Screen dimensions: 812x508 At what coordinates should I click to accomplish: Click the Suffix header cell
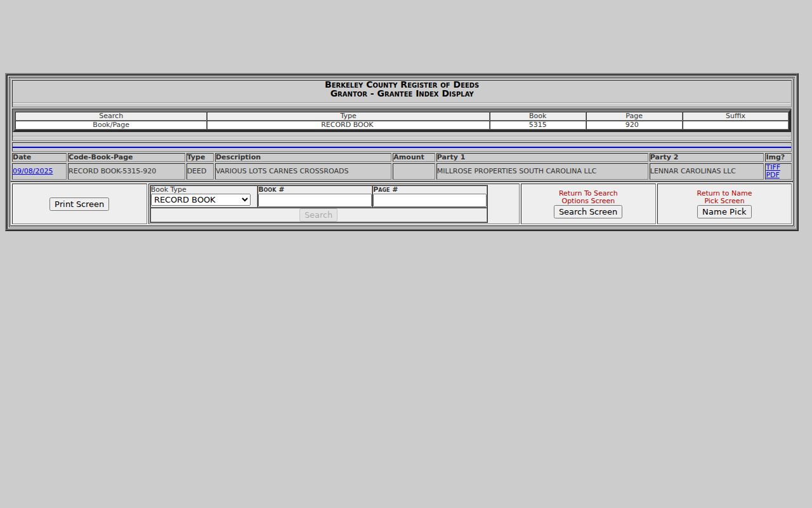pyautogui.click(x=735, y=116)
